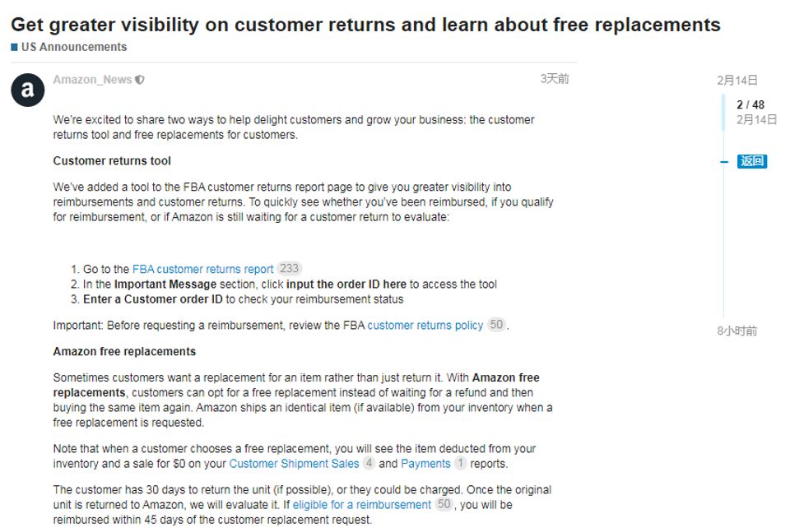The width and height of the screenshot is (790, 532).
Task: Click the Amazon_News avatar icon
Action: 27,90
